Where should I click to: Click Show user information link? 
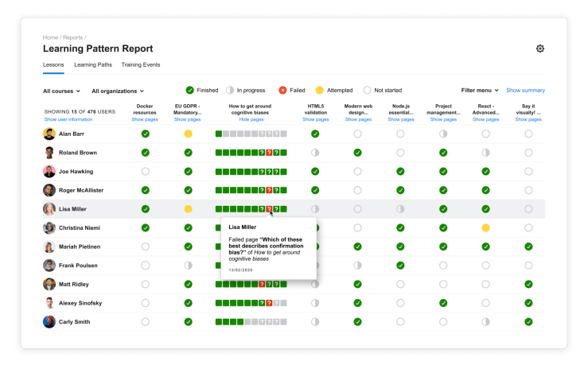(x=68, y=119)
